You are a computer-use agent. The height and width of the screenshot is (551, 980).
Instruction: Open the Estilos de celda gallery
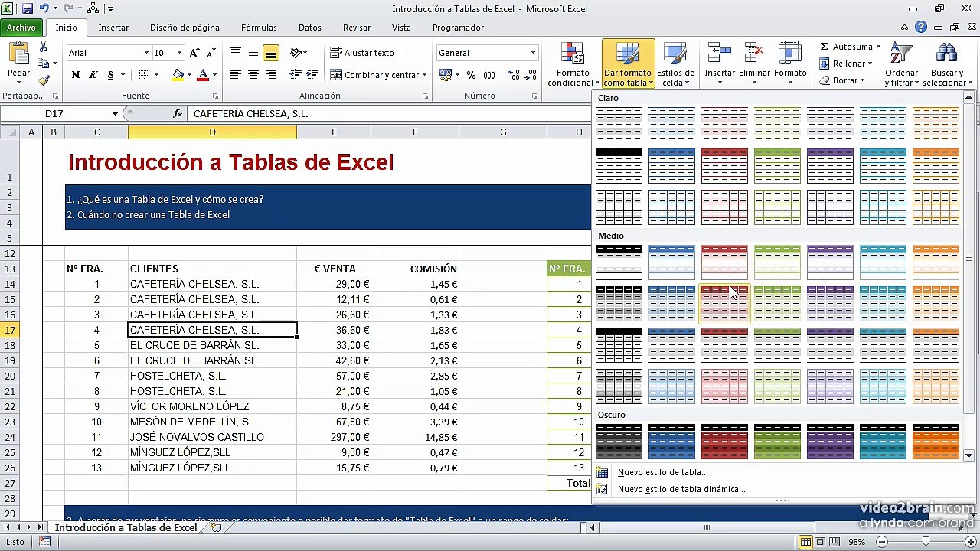click(x=675, y=65)
